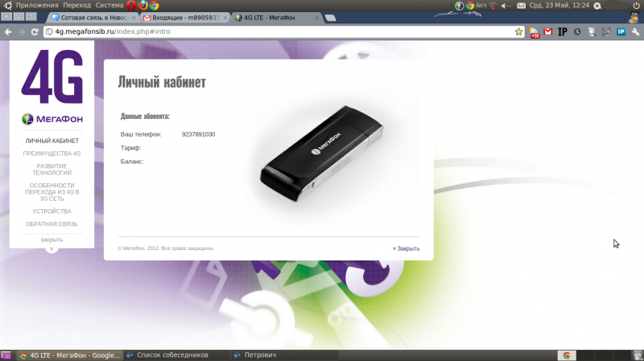Open the УСТРОЙСТВА sidebar link

52,211
